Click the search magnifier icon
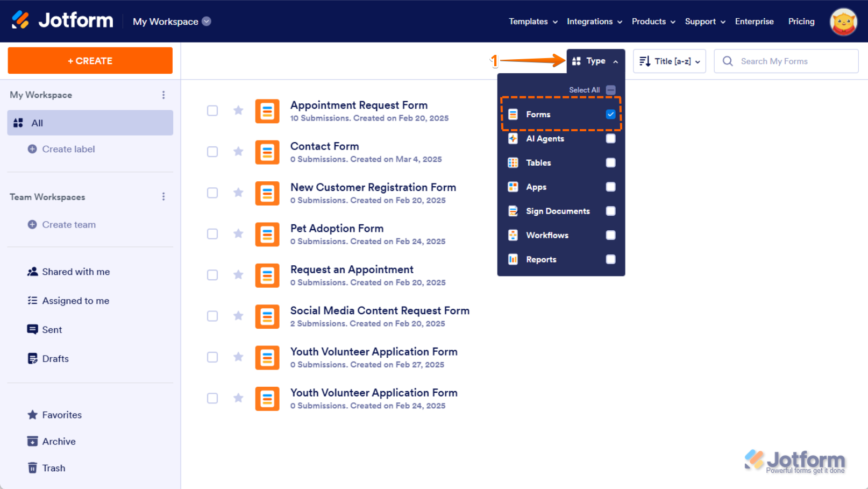This screenshot has height=489, width=868. (x=728, y=61)
